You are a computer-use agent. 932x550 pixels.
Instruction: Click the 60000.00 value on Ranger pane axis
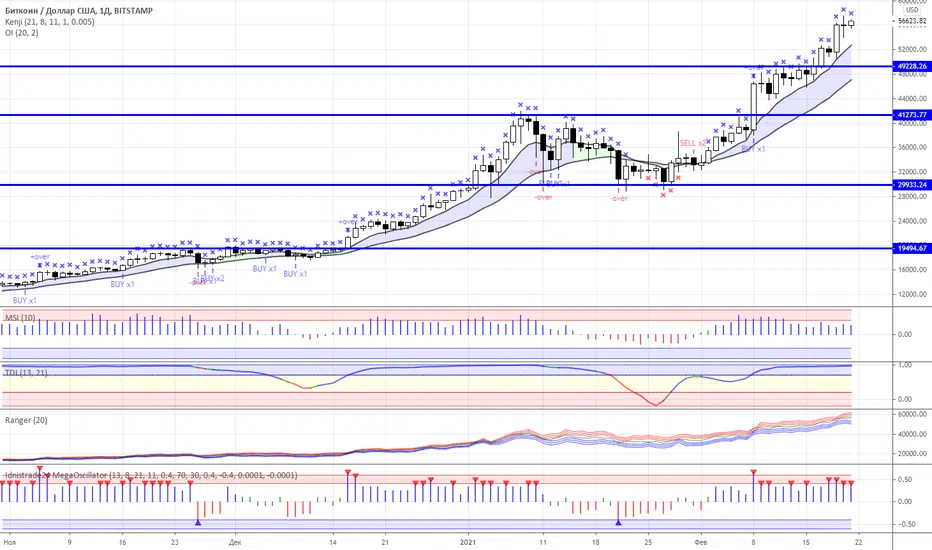tap(912, 414)
